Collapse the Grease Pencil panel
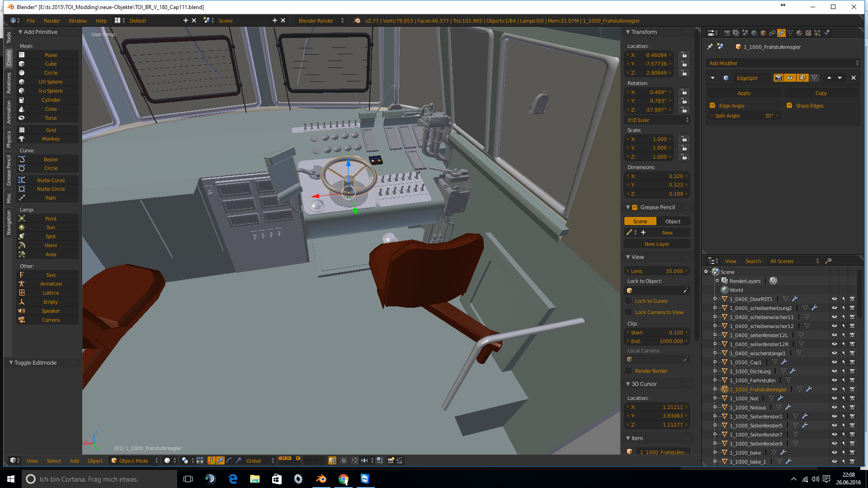 pyautogui.click(x=628, y=207)
